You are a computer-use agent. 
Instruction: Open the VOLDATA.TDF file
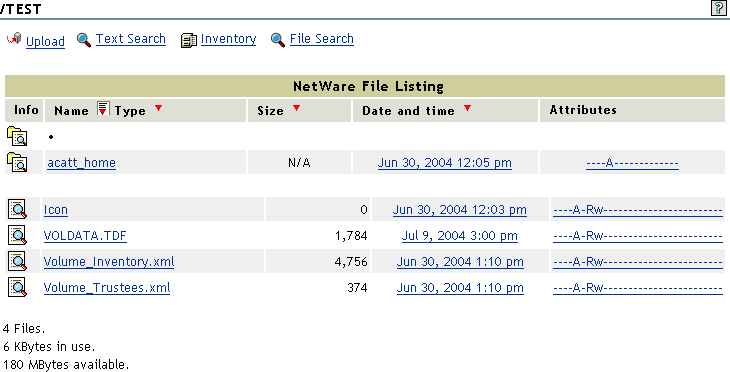(x=85, y=236)
